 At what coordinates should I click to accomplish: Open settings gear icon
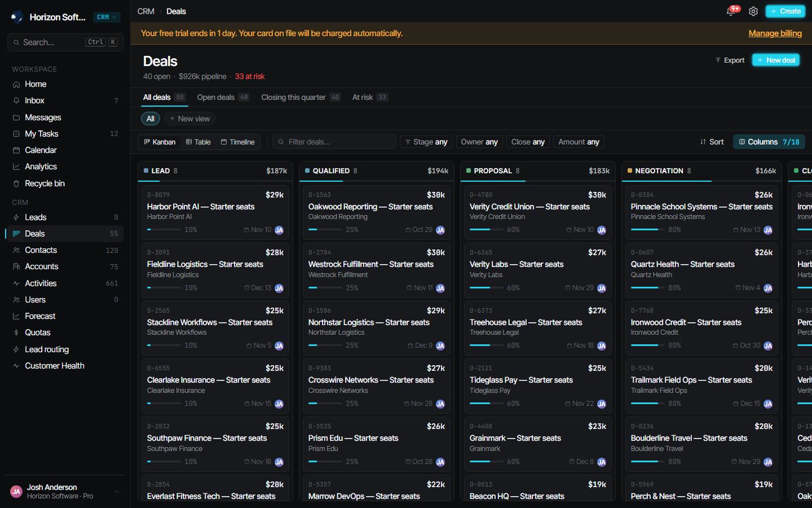click(753, 11)
